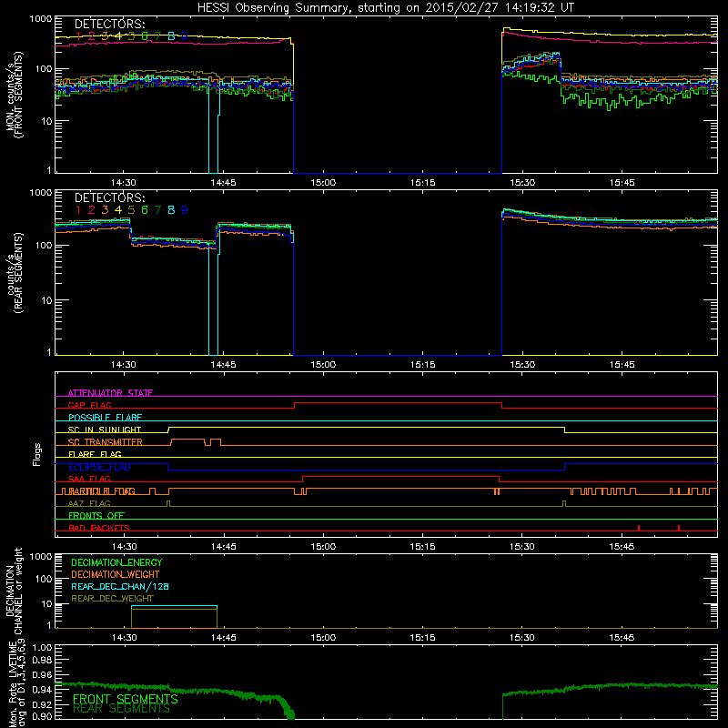Click the counts/s (REAR SEGMENTS) axis label
The width and height of the screenshot is (728, 728).
15,273
